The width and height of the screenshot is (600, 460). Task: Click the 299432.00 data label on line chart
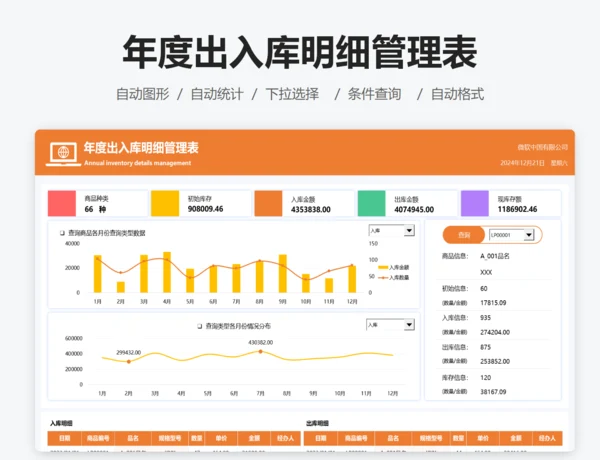pyautogui.click(x=129, y=352)
